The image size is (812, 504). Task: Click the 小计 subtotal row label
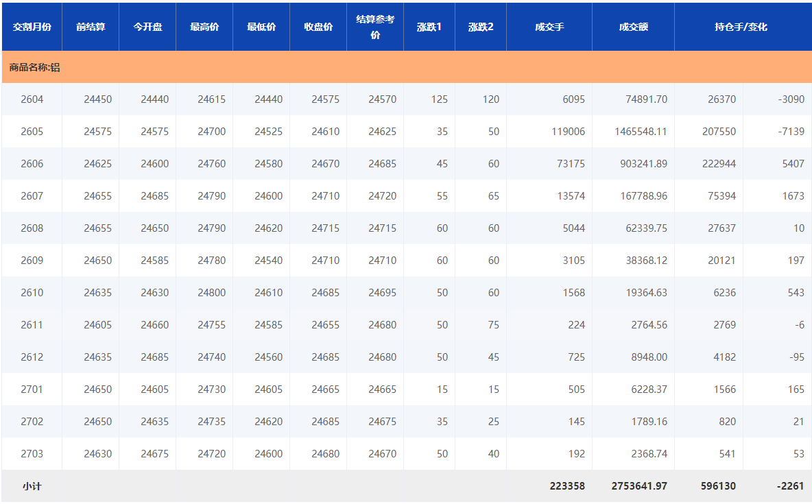pyautogui.click(x=32, y=486)
